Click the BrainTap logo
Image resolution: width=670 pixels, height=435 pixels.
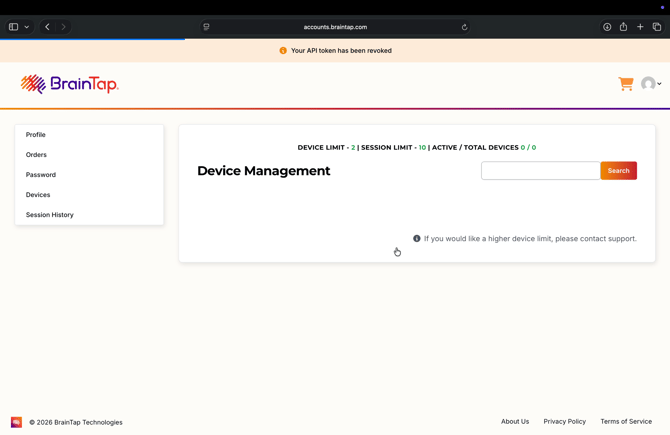[x=70, y=84]
